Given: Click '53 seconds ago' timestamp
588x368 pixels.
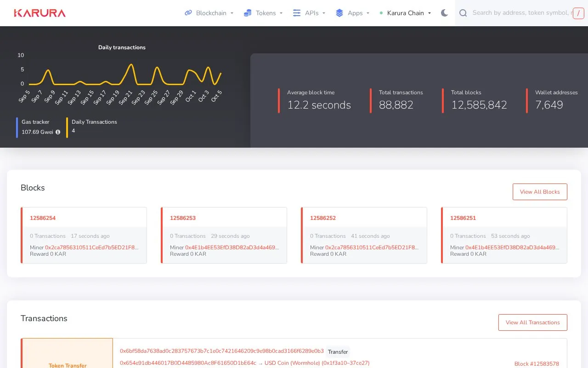Looking at the screenshot, I should 510,236.
